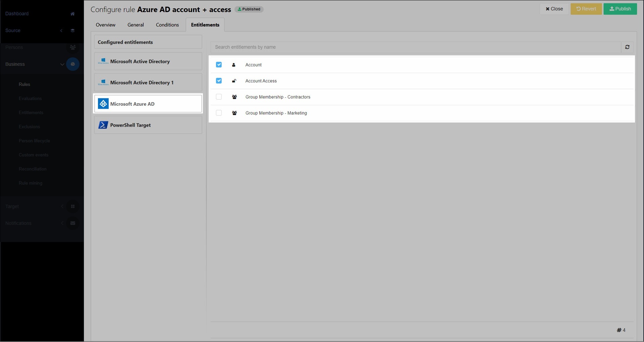Expand the Source menu chevron
This screenshot has width=644, height=342.
61,31
